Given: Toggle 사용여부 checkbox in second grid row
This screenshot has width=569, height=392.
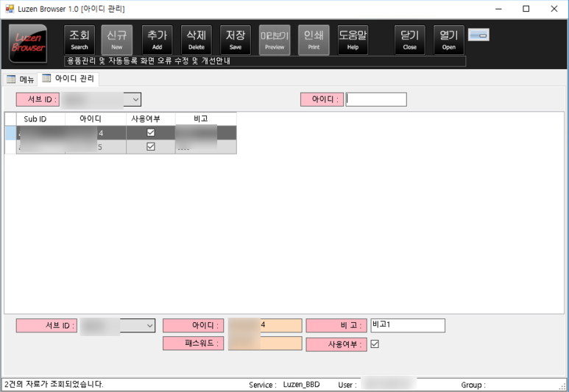Looking at the screenshot, I should pyautogui.click(x=151, y=146).
